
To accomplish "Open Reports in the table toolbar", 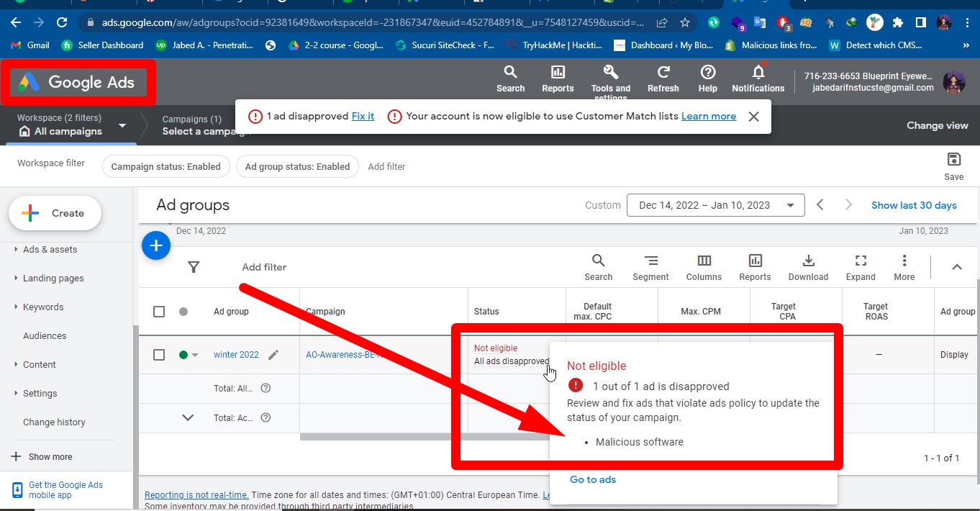I will 755,267.
